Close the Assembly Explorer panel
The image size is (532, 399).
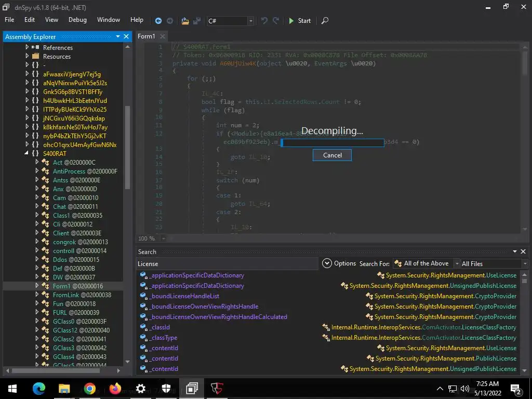click(x=126, y=36)
